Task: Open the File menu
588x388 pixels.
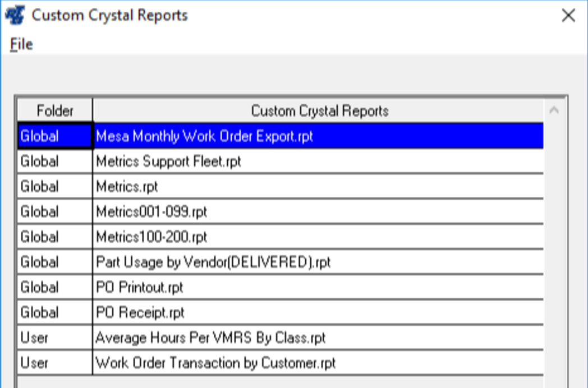Action: click(21, 44)
